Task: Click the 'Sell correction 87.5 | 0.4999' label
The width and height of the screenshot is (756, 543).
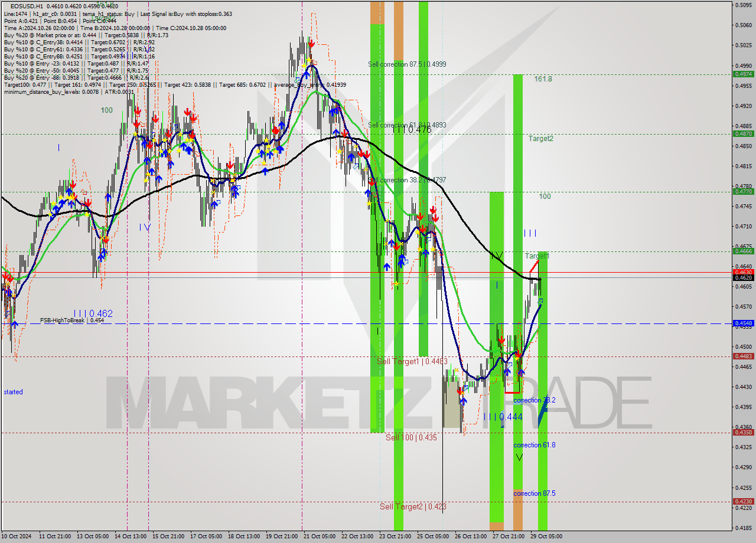Action: 407,64
